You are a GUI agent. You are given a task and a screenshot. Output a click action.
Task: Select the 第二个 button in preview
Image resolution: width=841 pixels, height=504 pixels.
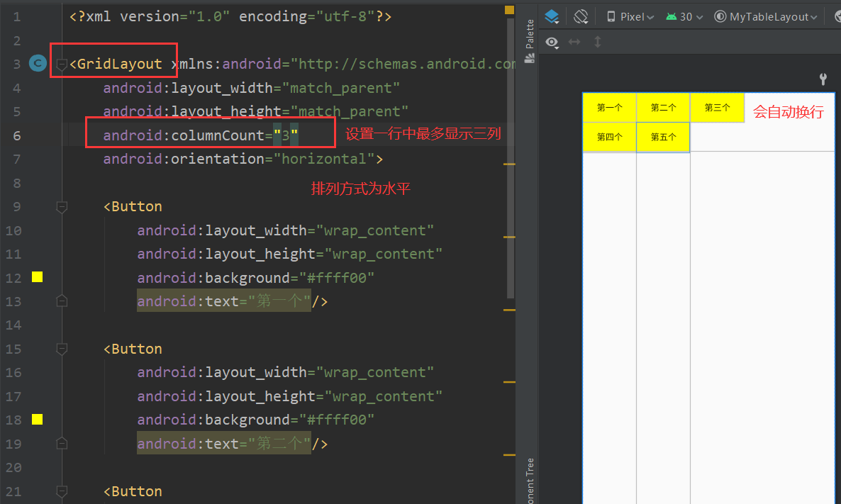pyautogui.click(x=664, y=107)
